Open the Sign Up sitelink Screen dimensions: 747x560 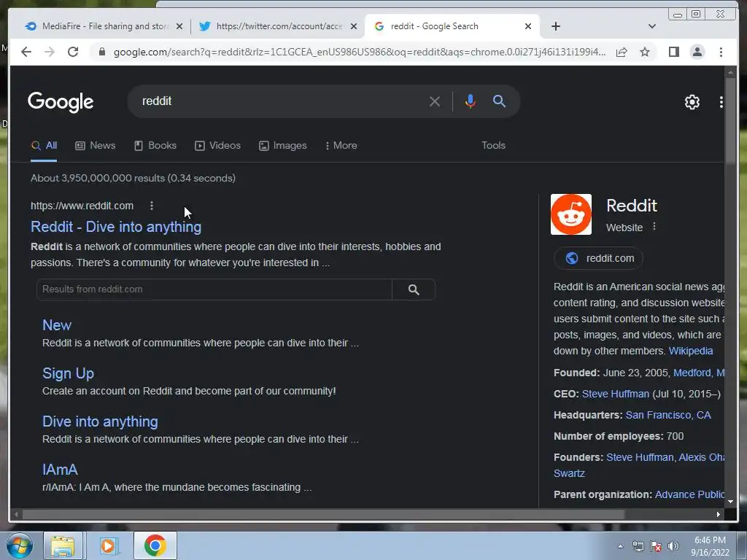tap(68, 373)
